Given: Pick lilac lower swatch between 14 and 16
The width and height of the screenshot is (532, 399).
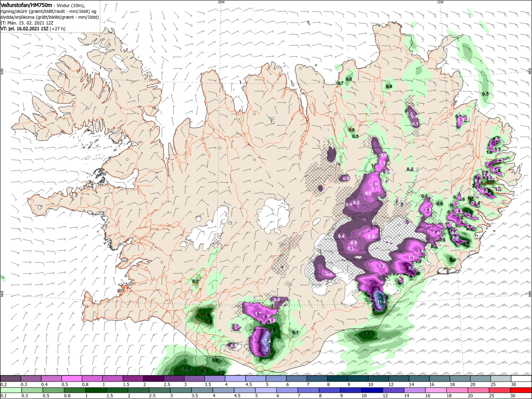Looking at the screenshot, I should pos(414,390).
